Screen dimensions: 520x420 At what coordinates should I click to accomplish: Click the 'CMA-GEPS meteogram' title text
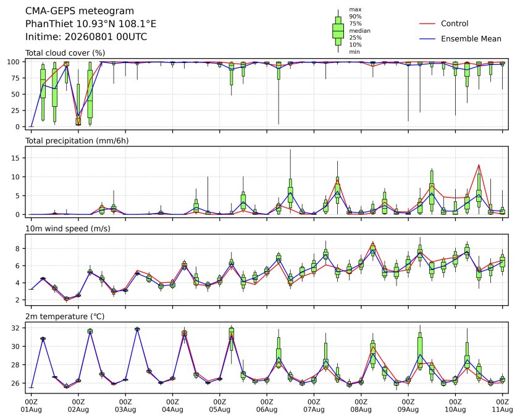[80, 11]
